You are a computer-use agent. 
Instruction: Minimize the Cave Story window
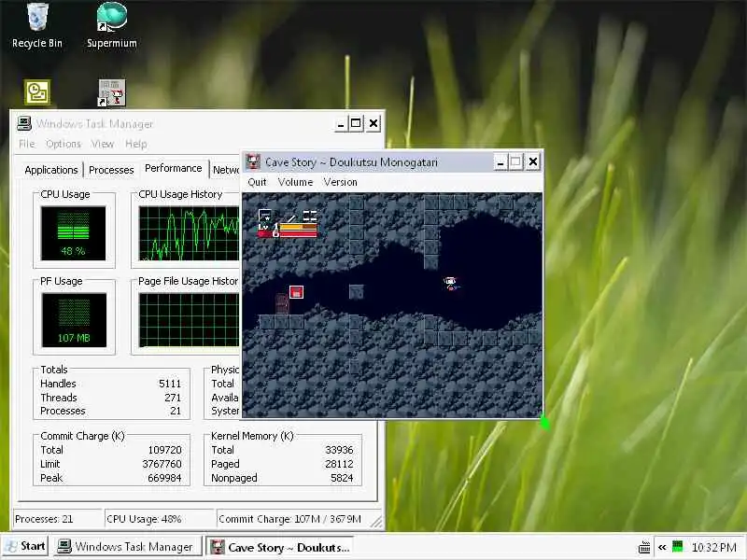[500, 162]
